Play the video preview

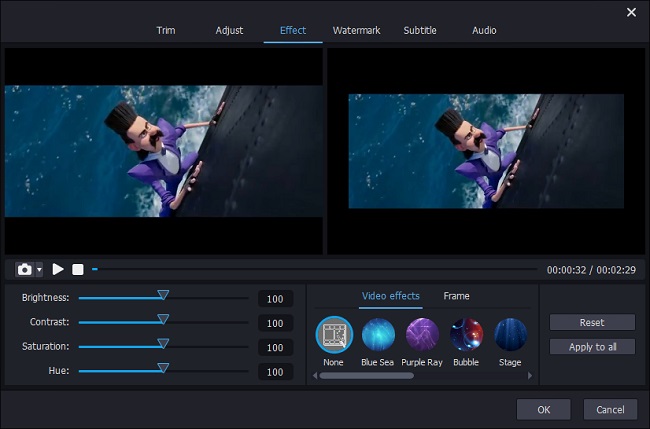[x=58, y=269]
